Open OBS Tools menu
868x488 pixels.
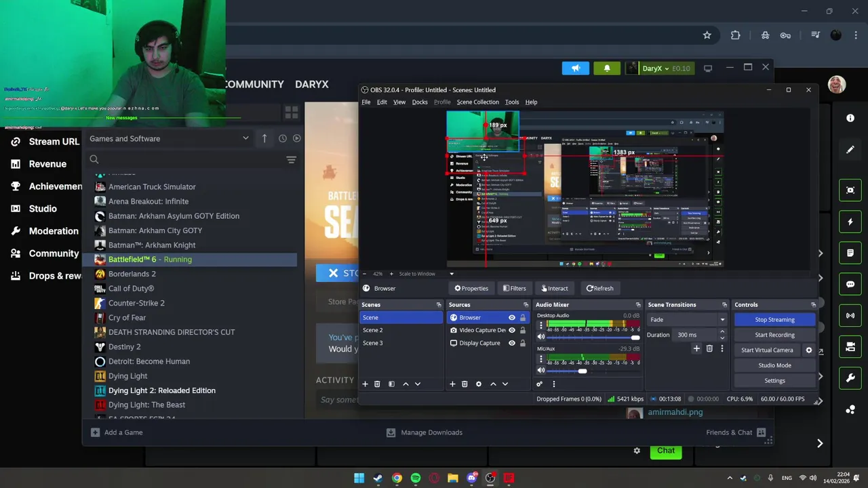pos(512,102)
